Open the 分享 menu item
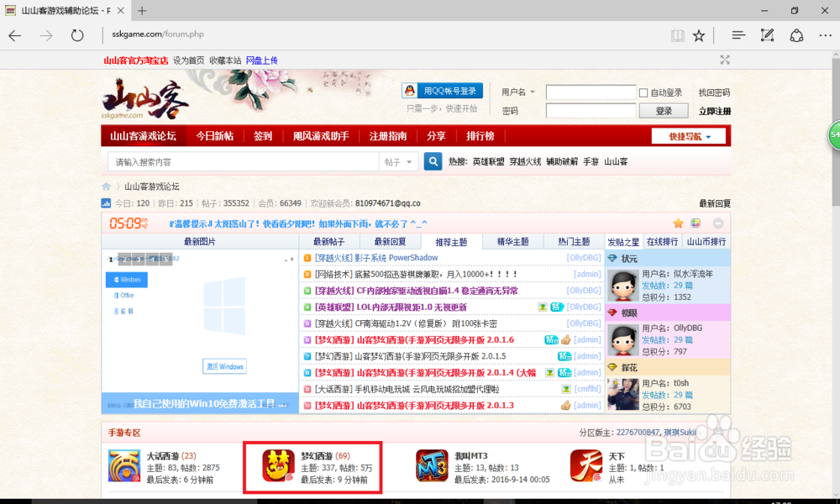 [436, 136]
